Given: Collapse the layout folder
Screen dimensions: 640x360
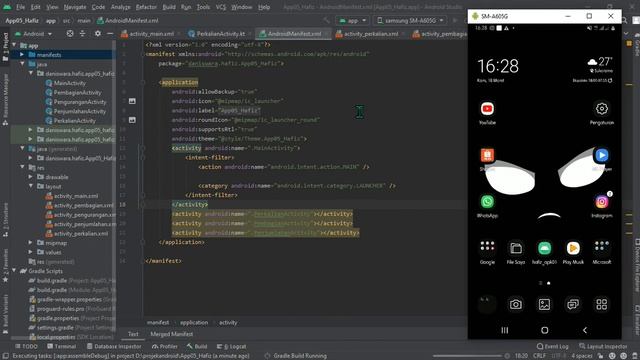Looking at the screenshot, I should [31, 186].
